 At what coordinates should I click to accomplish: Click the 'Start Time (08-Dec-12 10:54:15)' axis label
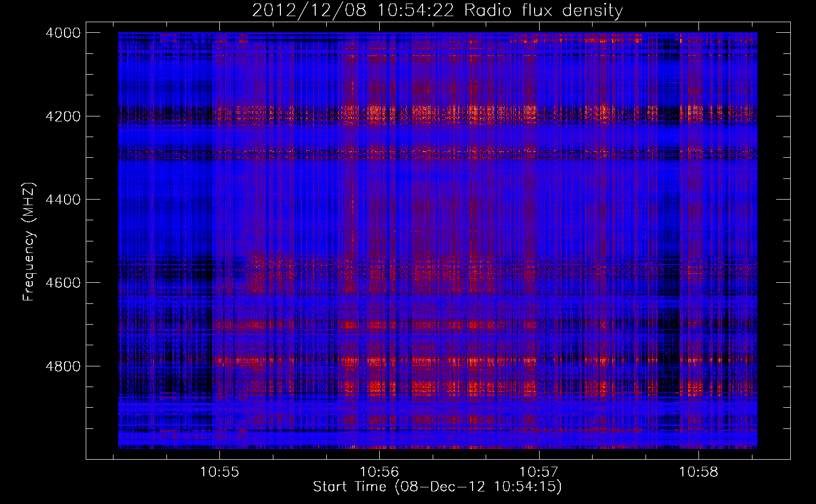pos(437,486)
